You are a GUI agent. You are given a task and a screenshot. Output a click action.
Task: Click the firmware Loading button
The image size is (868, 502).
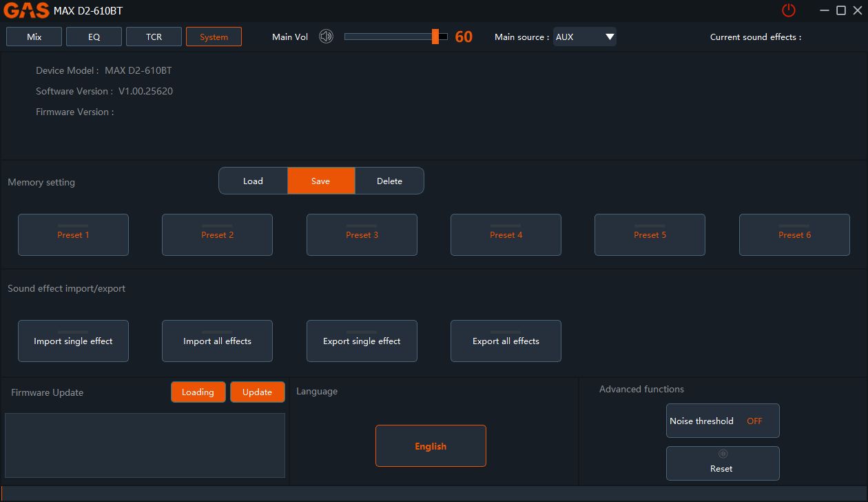[198, 392]
